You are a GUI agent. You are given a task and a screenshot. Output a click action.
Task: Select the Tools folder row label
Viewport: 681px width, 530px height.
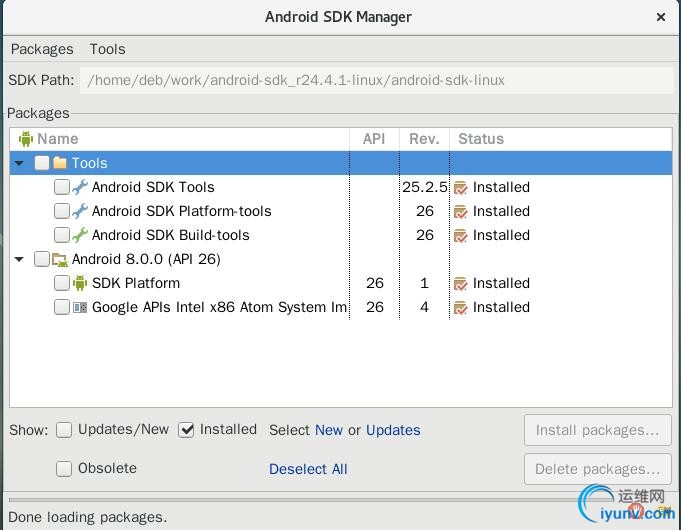89,163
